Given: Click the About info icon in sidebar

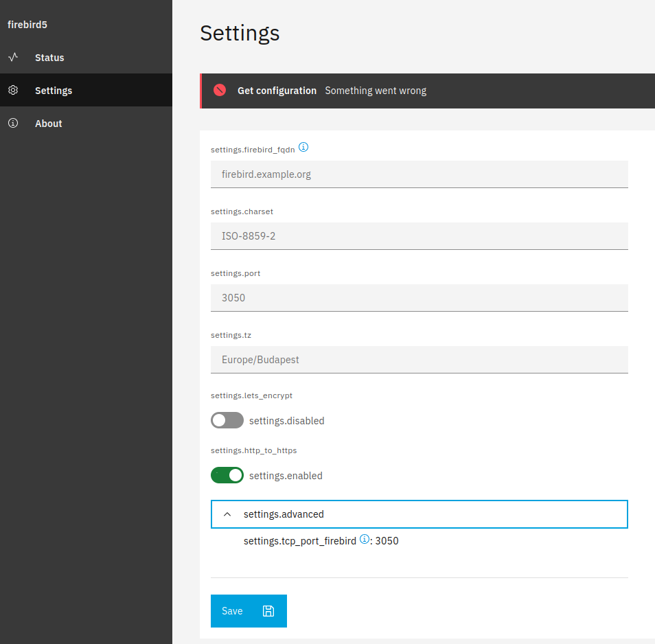Looking at the screenshot, I should pyautogui.click(x=13, y=124).
